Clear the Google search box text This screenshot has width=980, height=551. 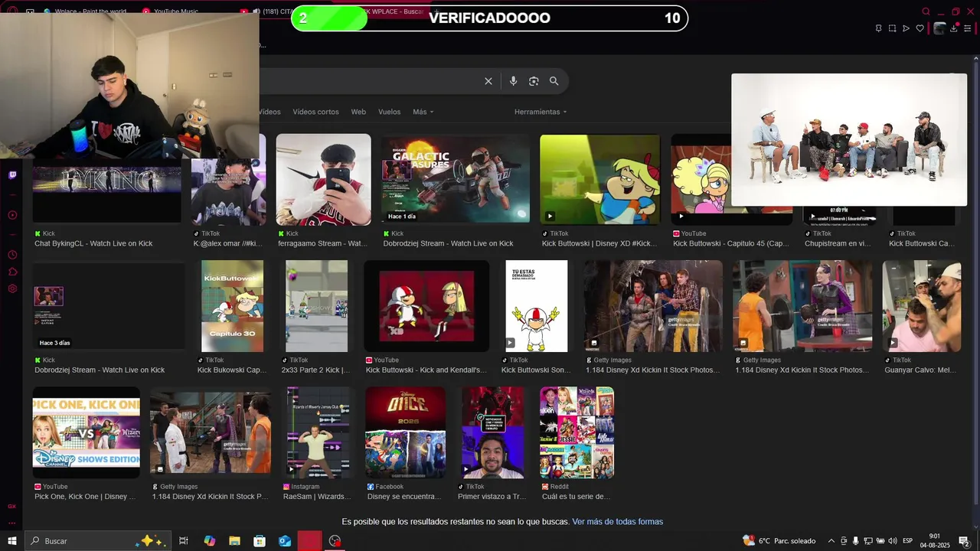click(488, 81)
